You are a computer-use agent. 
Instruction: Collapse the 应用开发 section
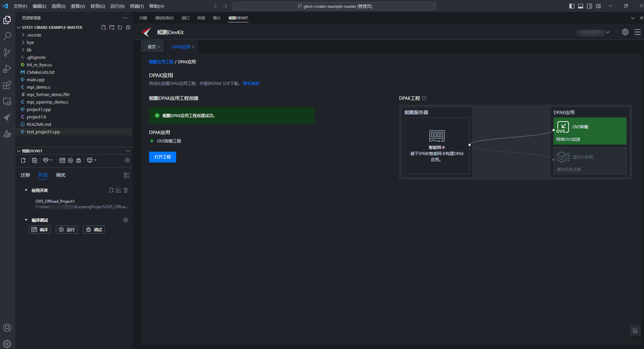[x=26, y=190]
